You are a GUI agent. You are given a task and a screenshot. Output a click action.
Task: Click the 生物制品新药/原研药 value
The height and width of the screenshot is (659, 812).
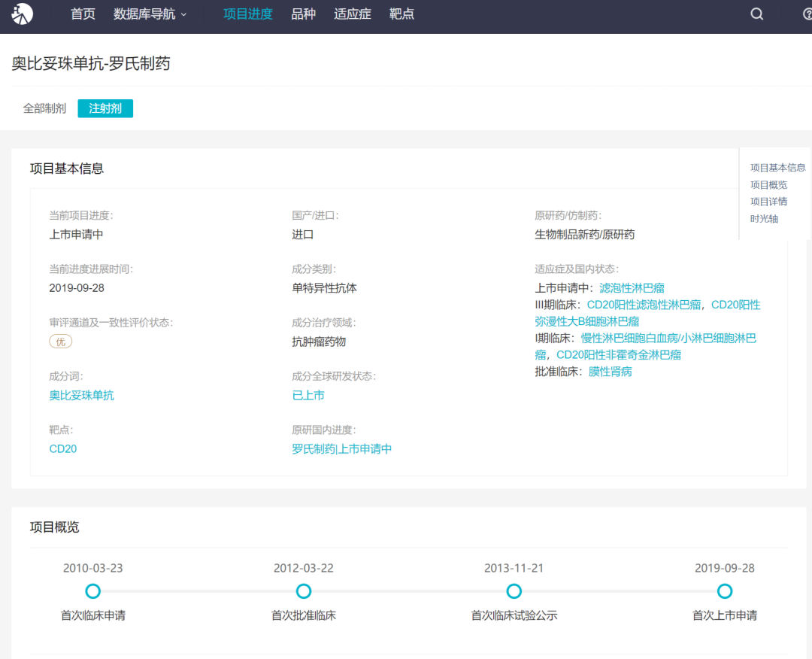click(x=585, y=235)
